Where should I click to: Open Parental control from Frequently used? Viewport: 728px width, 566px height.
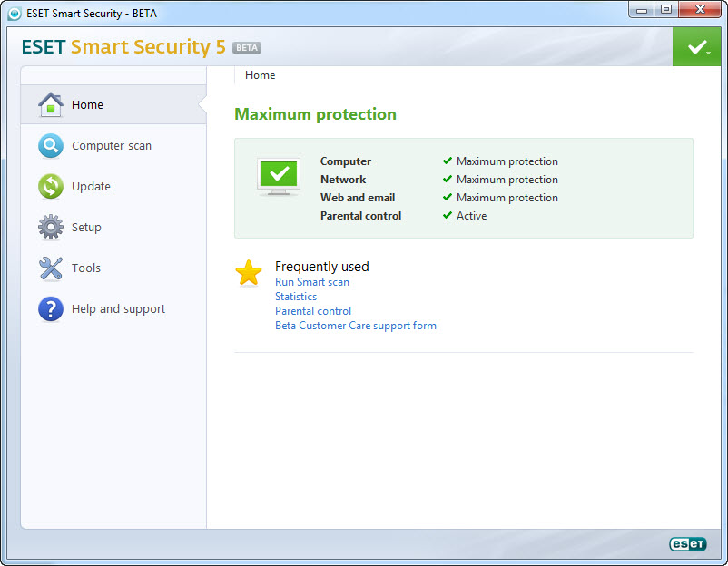[312, 311]
